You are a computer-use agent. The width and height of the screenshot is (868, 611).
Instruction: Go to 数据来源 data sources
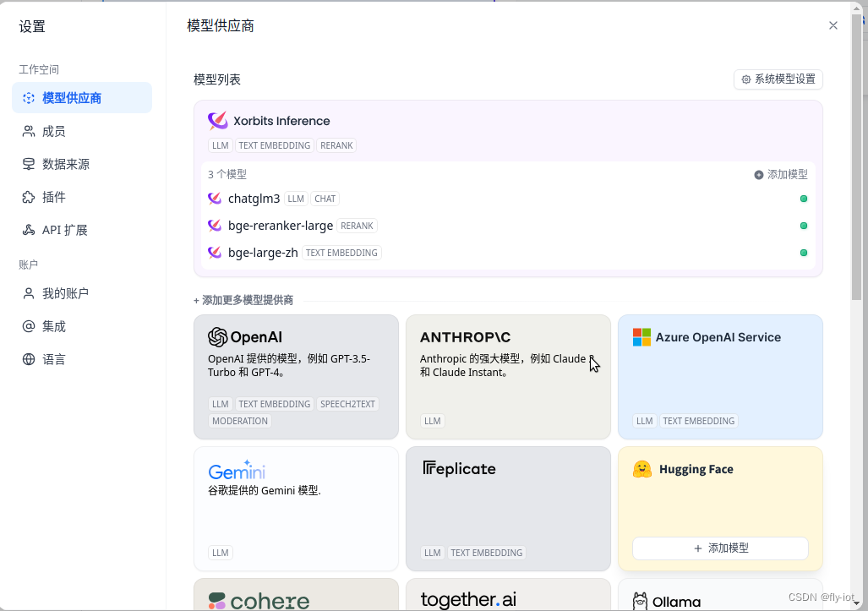click(82, 164)
